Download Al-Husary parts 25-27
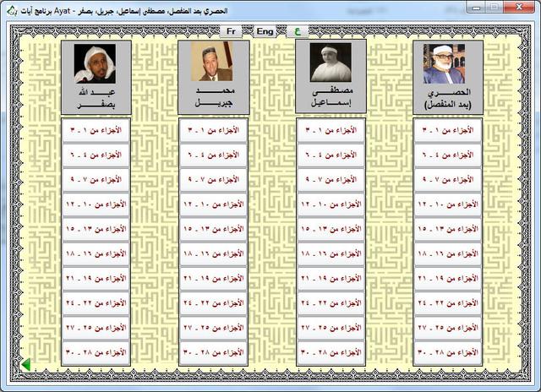541x392 pixels. 448,328
